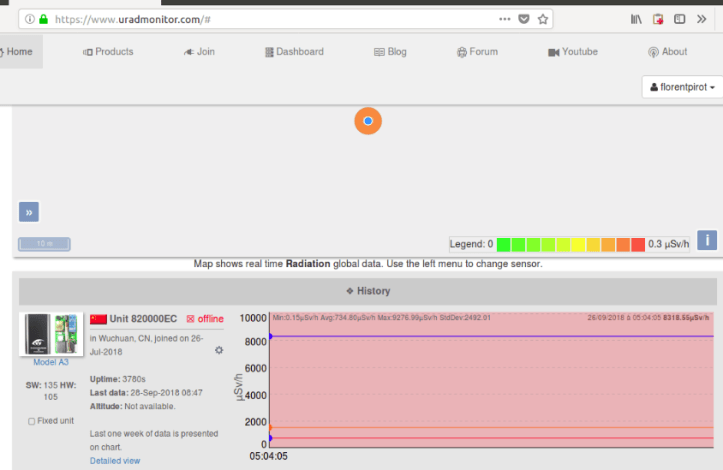Click the yellow legend swatch
Screen dimensions: 723x470
click(578, 244)
